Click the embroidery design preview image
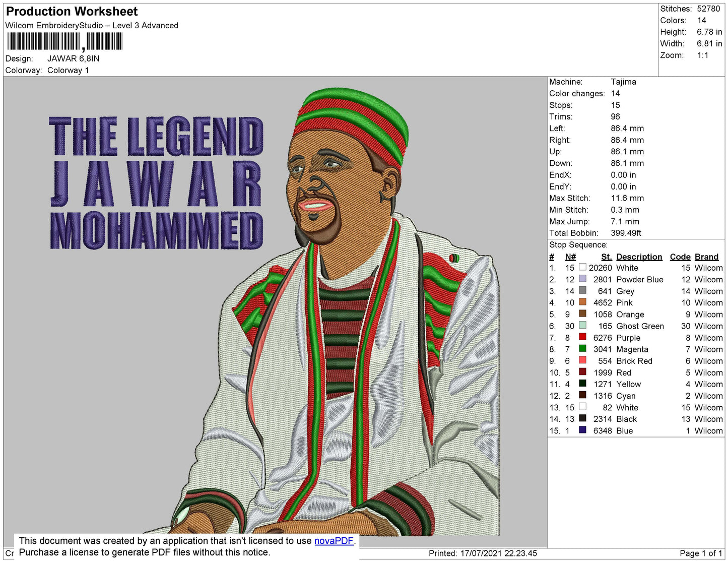The image size is (728, 563). coord(275,311)
